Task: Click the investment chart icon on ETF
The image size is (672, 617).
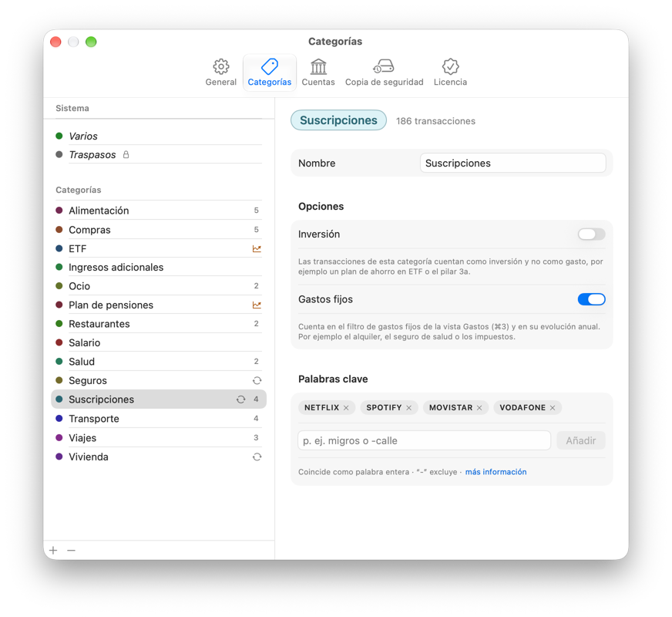Action: point(257,248)
